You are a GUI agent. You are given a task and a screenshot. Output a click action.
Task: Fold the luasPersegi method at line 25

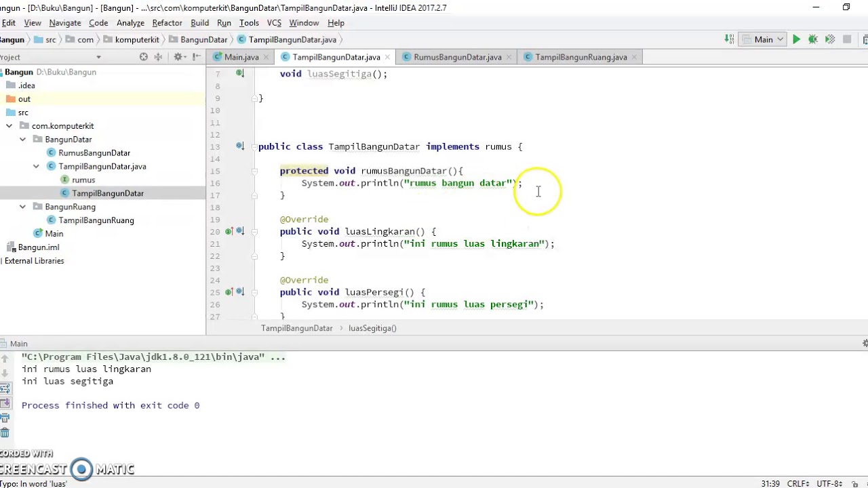tap(254, 292)
